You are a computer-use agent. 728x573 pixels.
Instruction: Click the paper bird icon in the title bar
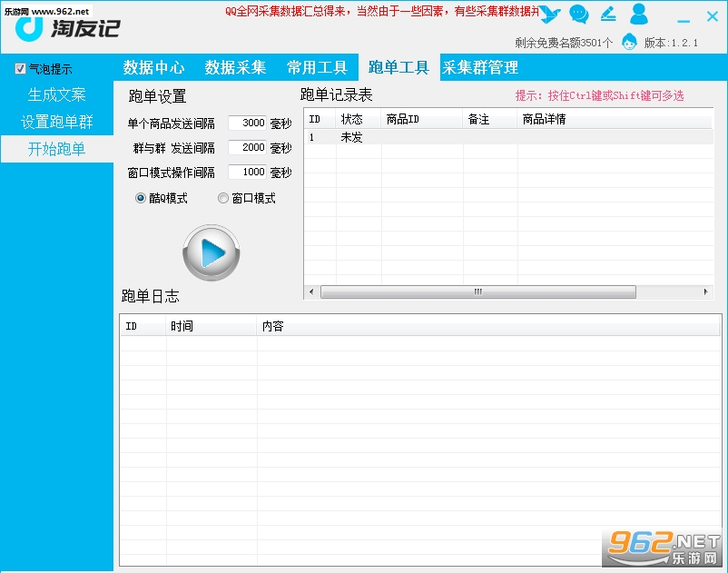tap(550, 15)
